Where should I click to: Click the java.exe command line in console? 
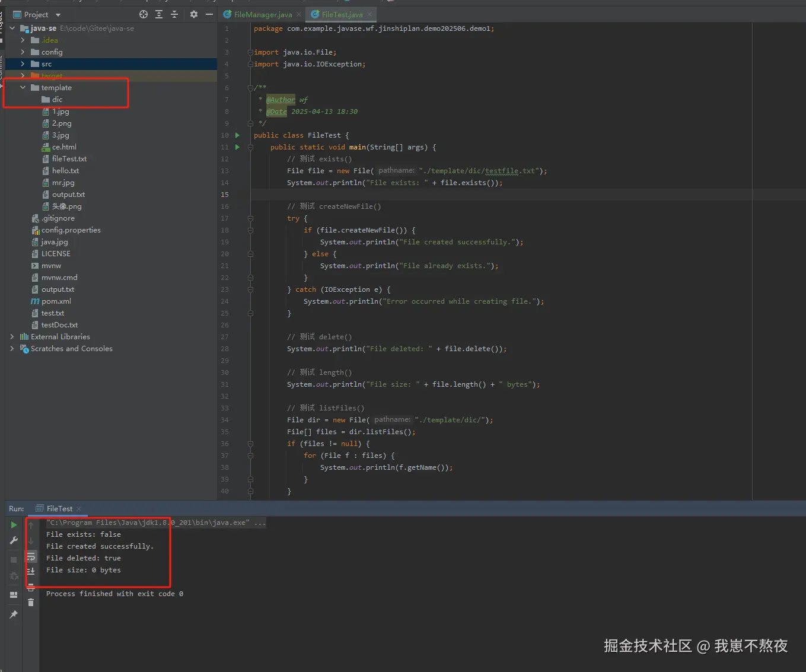click(x=156, y=523)
